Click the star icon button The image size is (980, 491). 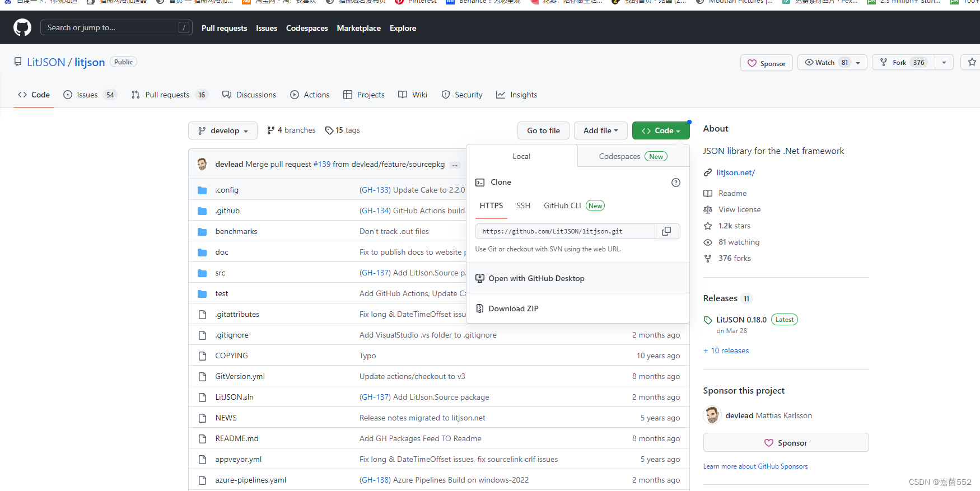point(972,62)
